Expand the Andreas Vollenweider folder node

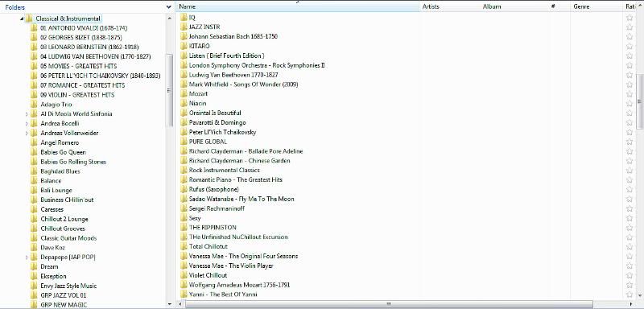click(27, 133)
